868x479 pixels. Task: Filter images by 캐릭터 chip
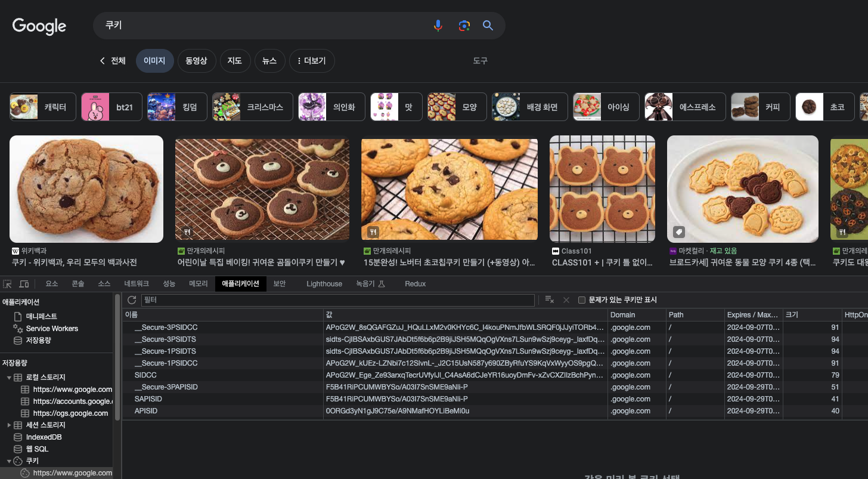(43, 107)
